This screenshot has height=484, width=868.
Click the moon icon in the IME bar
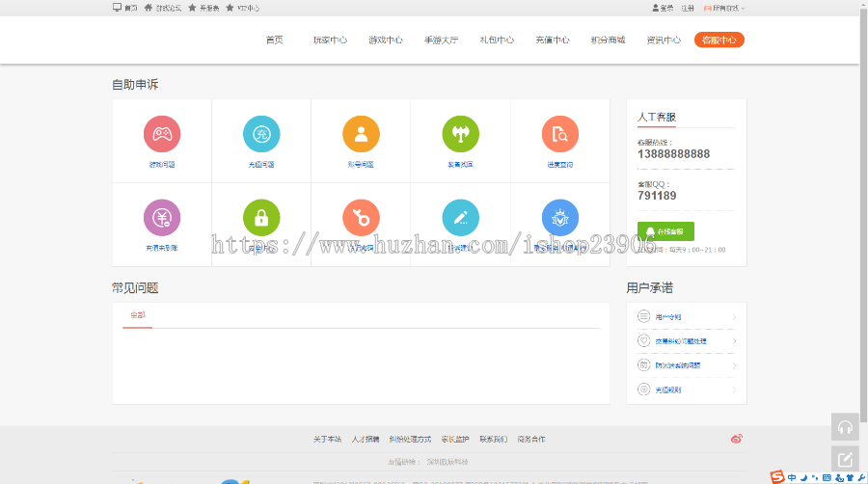803,477
